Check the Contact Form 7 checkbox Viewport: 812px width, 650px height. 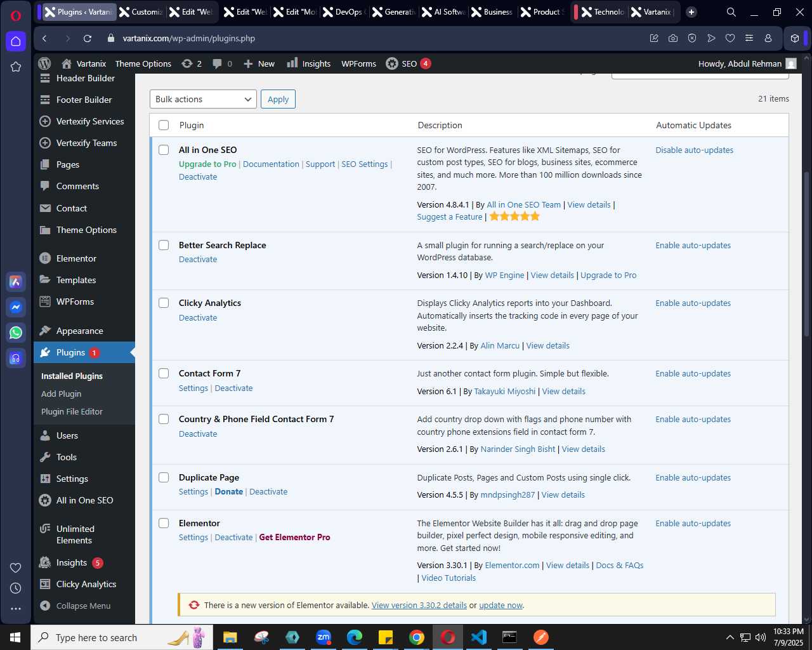pos(164,373)
